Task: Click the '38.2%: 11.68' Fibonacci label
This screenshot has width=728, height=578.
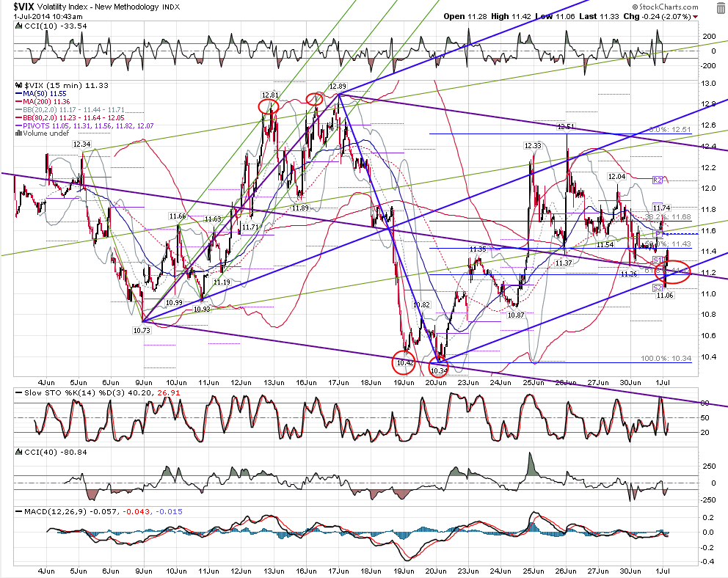Action: pos(668,216)
